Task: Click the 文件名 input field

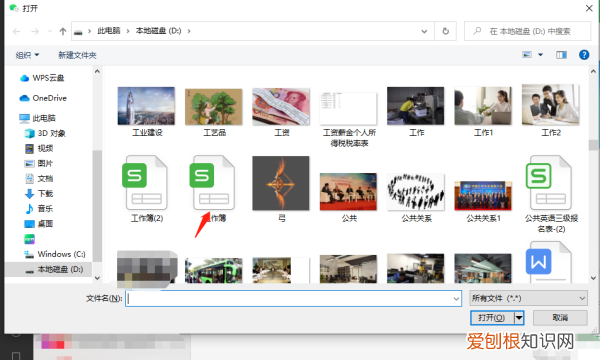Action: [x=293, y=298]
